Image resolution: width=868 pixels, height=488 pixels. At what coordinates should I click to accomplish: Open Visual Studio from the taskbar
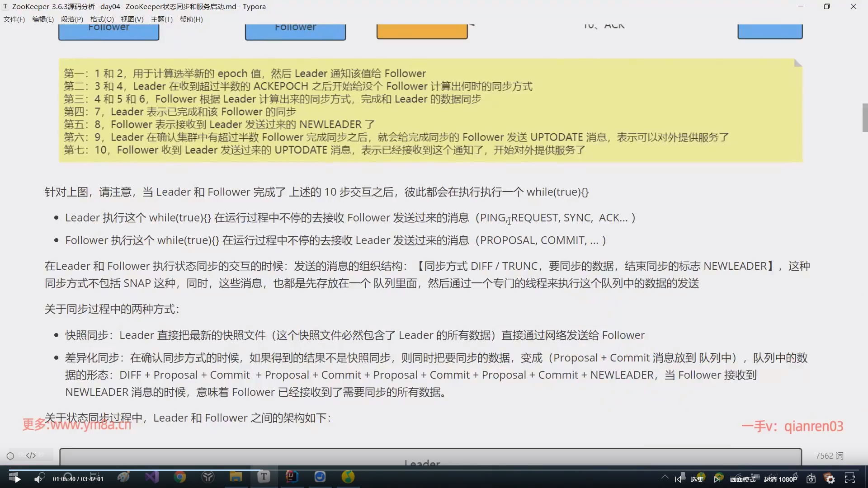click(152, 477)
